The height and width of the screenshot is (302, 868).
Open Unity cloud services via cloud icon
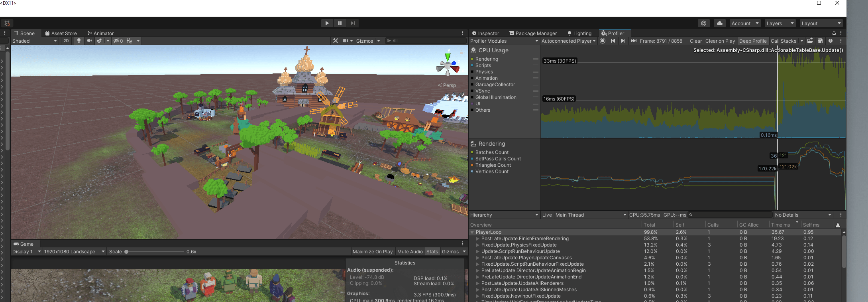719,24
